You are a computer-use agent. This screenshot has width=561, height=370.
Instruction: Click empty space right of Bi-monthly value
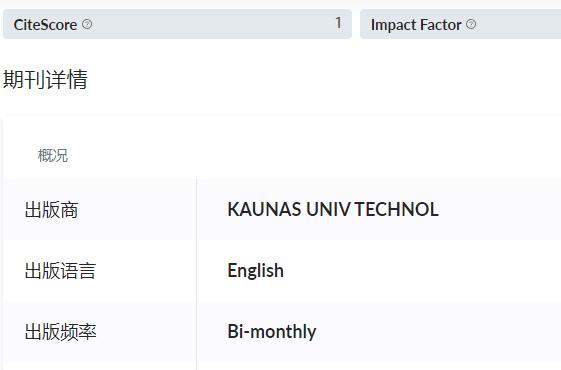tap(438, 332)
